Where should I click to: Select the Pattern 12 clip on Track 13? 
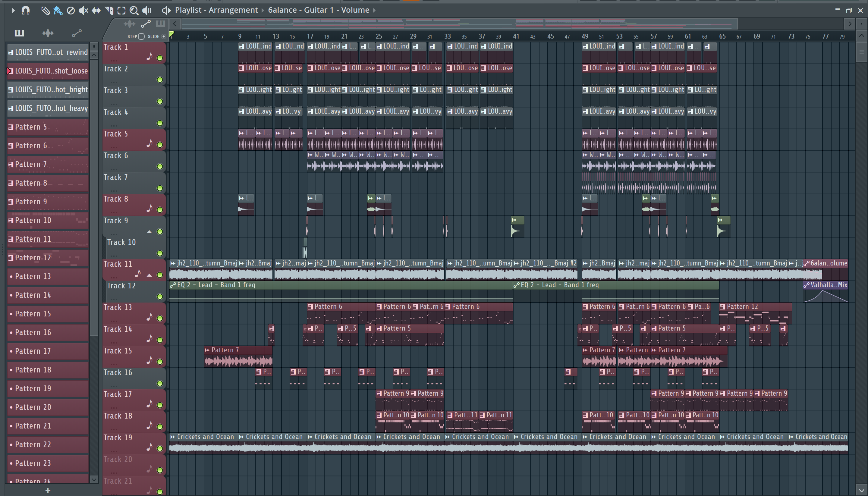[755, 313]
